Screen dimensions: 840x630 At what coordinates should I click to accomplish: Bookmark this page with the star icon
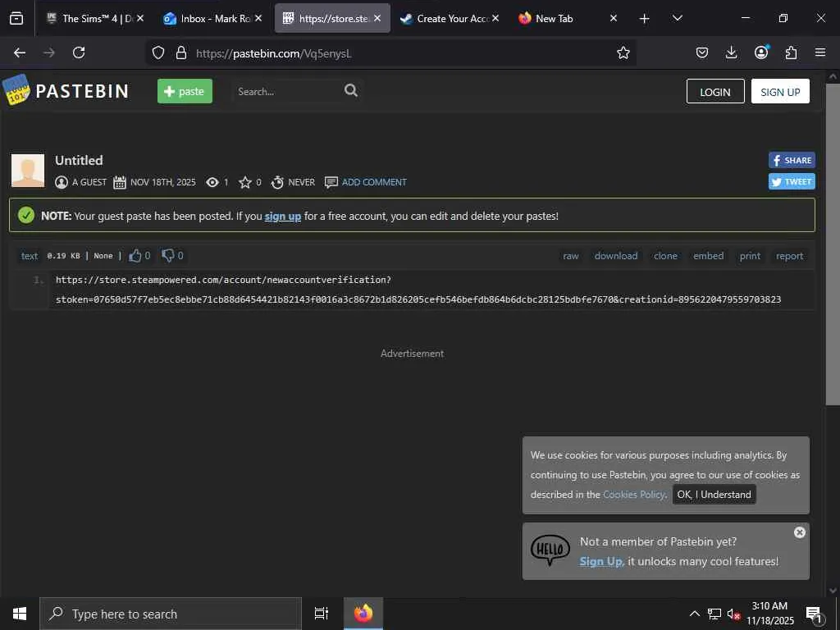pyautogui.click(x=623, y=52)
